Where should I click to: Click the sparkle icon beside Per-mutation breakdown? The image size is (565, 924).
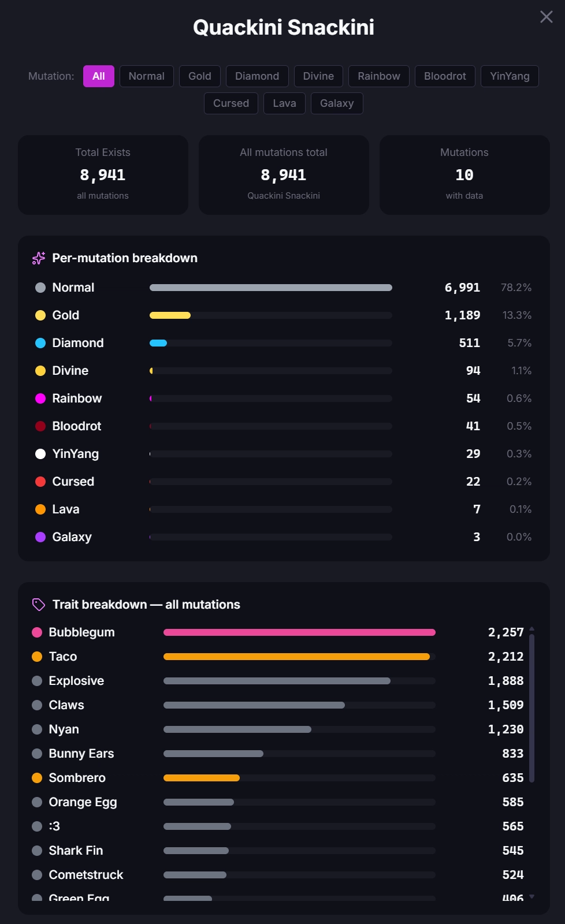(x=39, y=258)
